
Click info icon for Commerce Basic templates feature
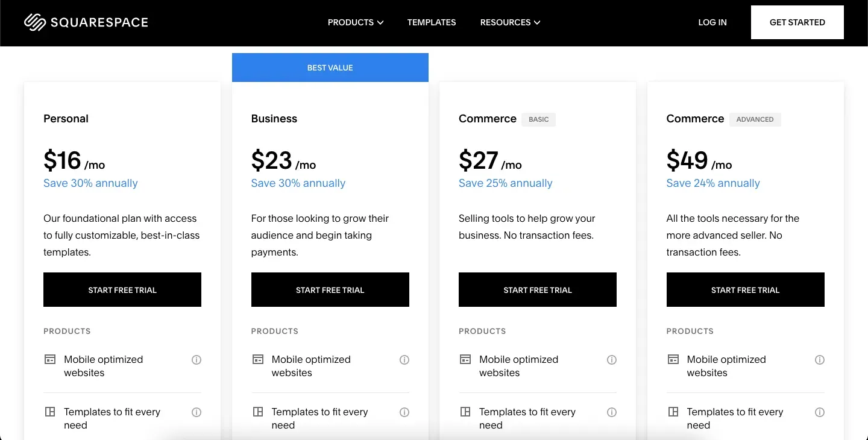612,412
